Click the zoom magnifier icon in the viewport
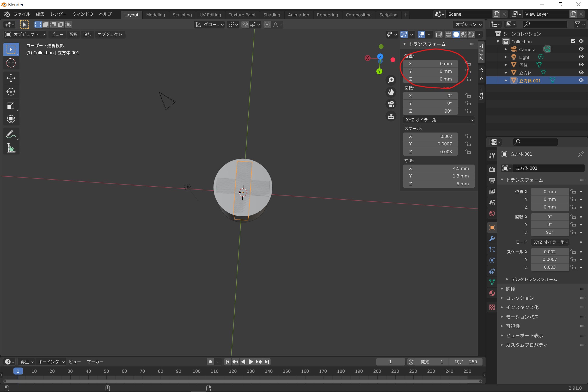Image resolution: width=588 pixels, height=392 pixels. (391, 80)
